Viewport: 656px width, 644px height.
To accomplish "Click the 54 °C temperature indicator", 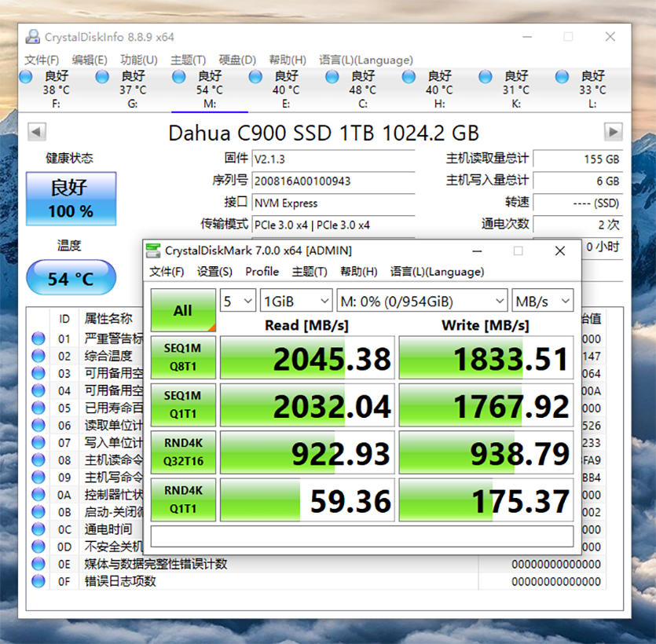I will click(71, 279).
